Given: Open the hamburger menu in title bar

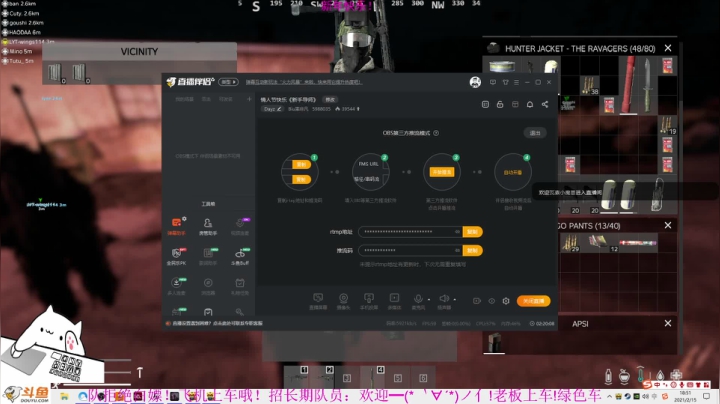Looking at the screenshot, I should (x=516, y=82).
